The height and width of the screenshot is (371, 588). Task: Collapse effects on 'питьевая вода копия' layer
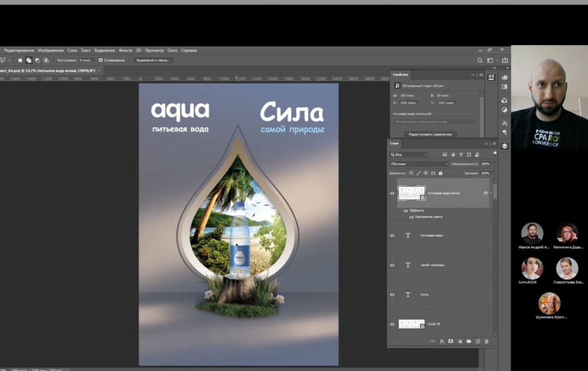tap(491, 194)
